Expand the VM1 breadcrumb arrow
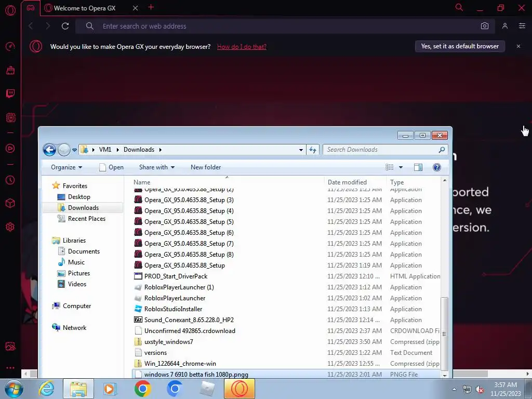532x399 pixels. 118,150
